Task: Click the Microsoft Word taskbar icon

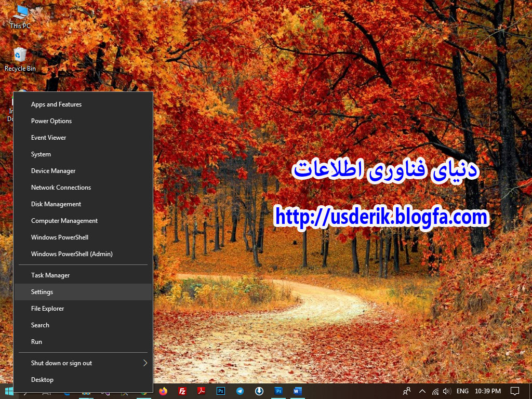Action: pyautogui.click(x=297, y=391)
